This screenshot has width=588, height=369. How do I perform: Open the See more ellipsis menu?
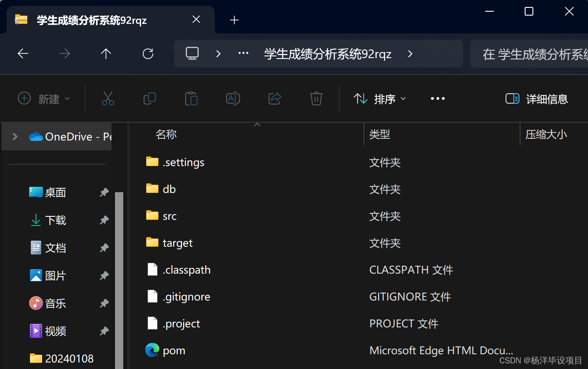point(437,99)
